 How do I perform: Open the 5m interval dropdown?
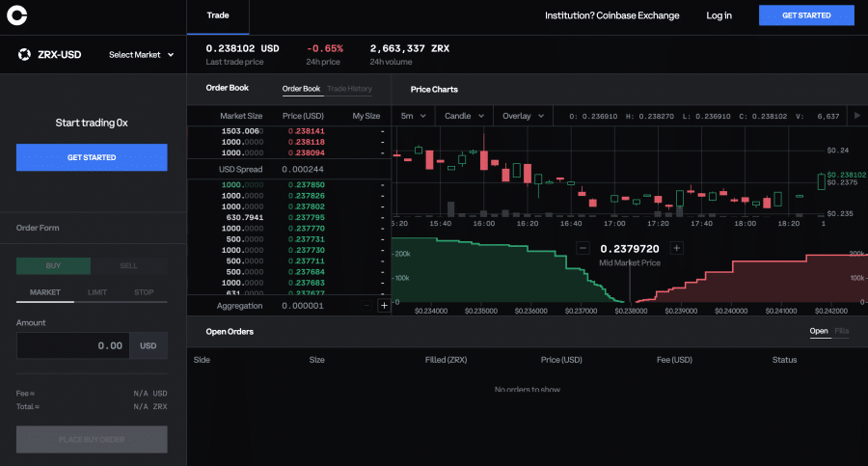click(x=413, y=116)
